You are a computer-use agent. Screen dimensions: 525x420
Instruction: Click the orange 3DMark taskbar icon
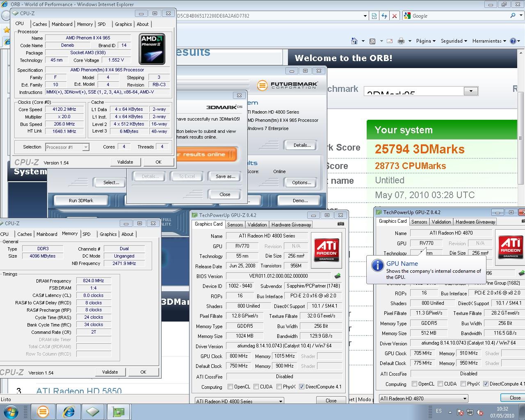pos(43,411)
